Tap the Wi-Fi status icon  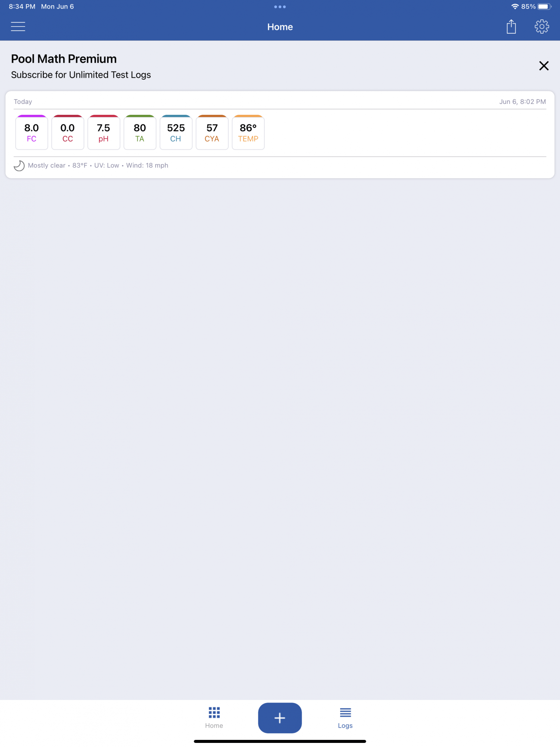coord(515,6)
